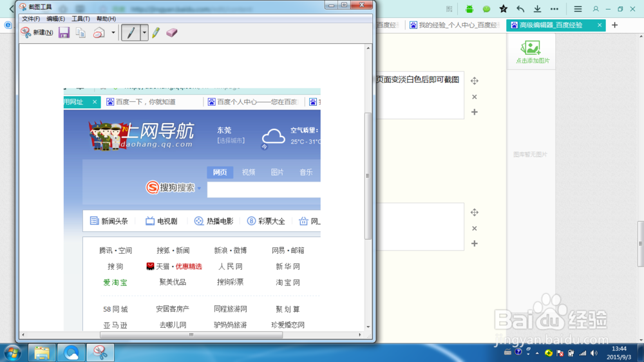Open the 帮助(H) menu
Viewport: 644px width, 362px height.
click(106, 19)
